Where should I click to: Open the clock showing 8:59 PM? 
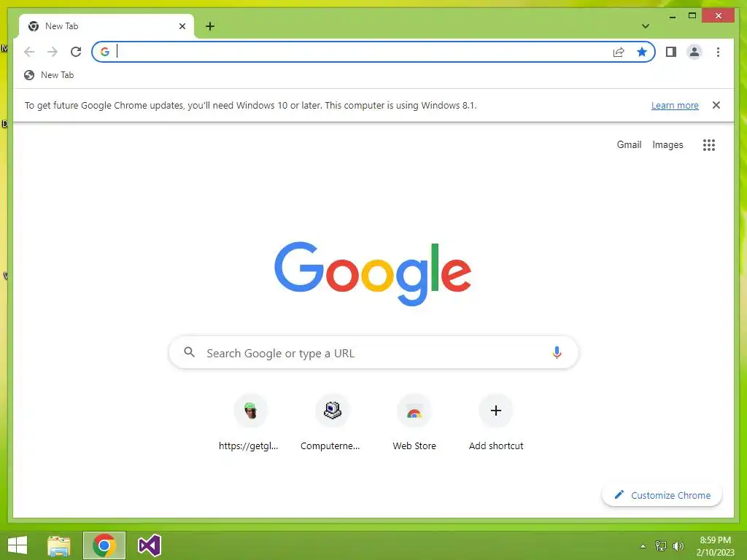tap(716, 546)
